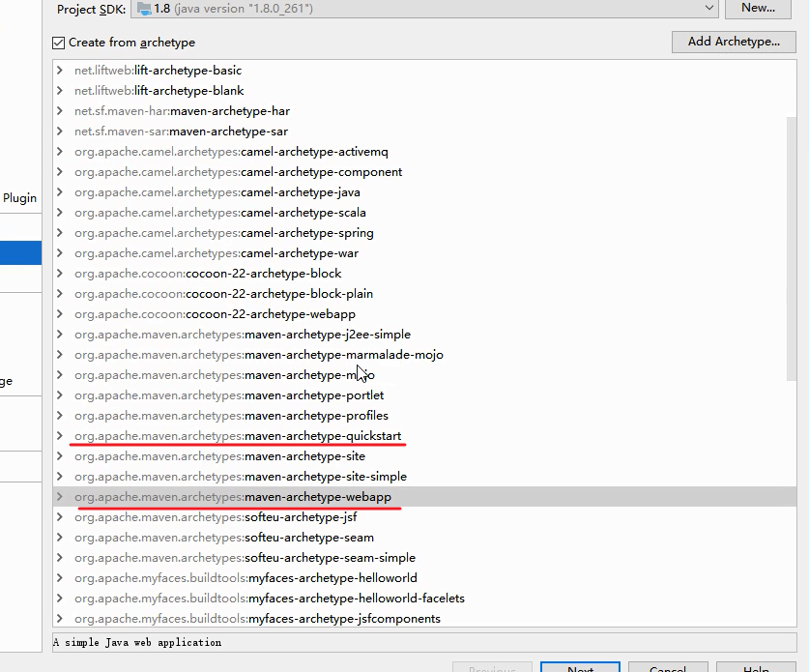
Task: Expand maven-archetype-quickstart node
Action: click(60, 436)
